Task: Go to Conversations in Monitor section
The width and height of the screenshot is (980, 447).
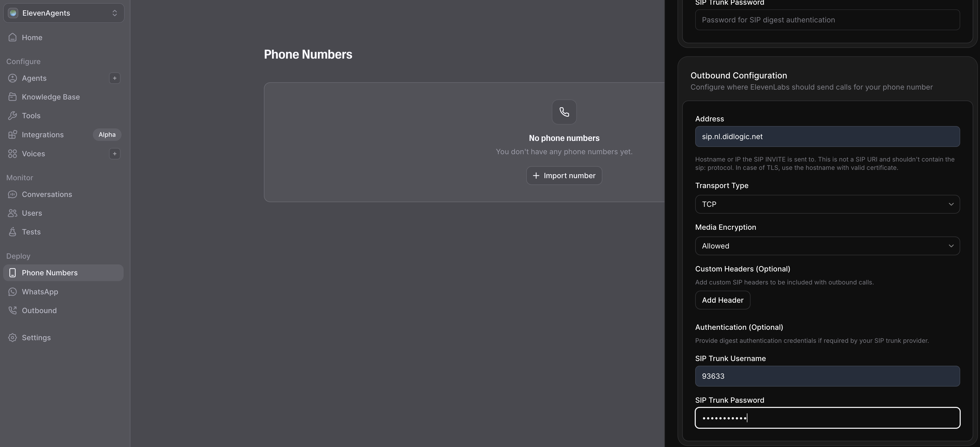Action: click(47, 194)
